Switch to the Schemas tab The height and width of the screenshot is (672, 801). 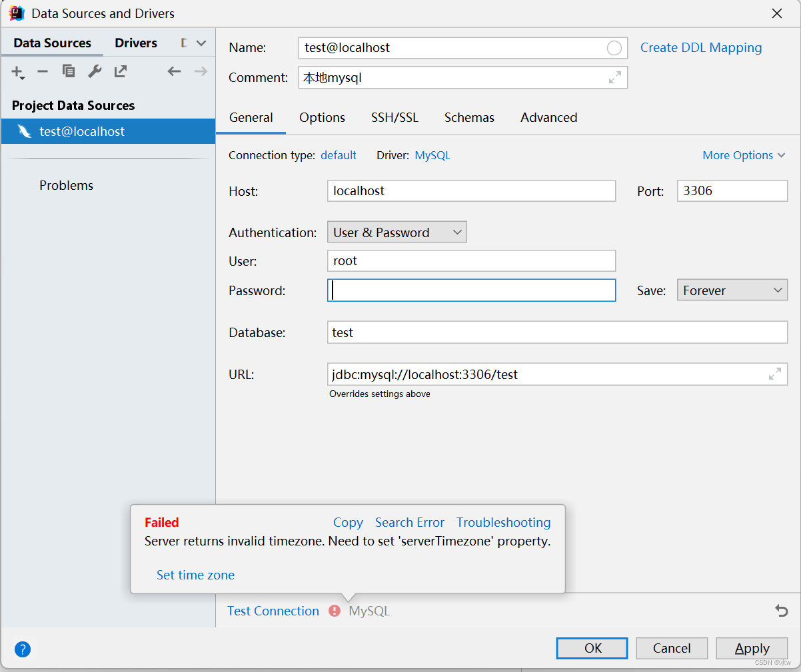click(x=469, y=117)
